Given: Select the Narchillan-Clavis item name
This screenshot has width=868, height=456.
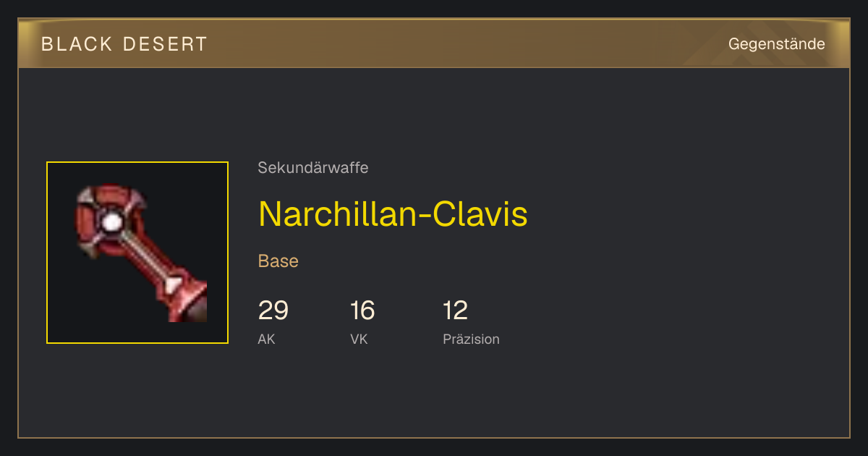Looking at the screenshot, I should point(393,214).
